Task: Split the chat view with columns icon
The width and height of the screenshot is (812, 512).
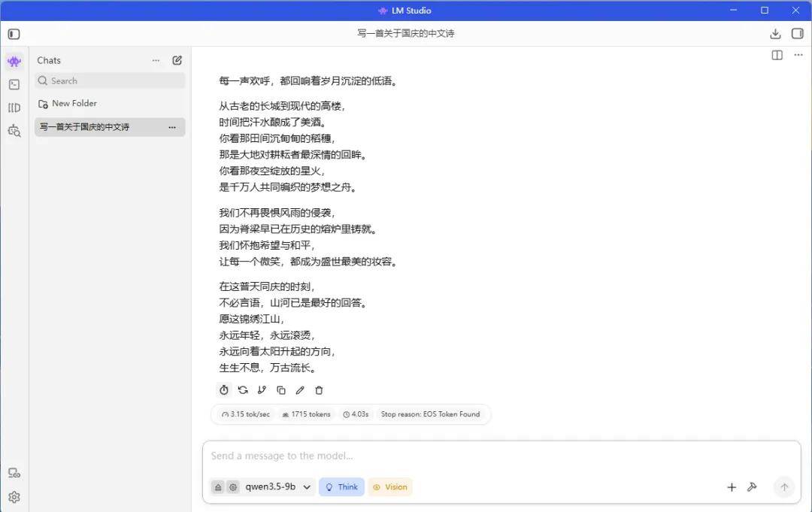Action: coord(777,56)
